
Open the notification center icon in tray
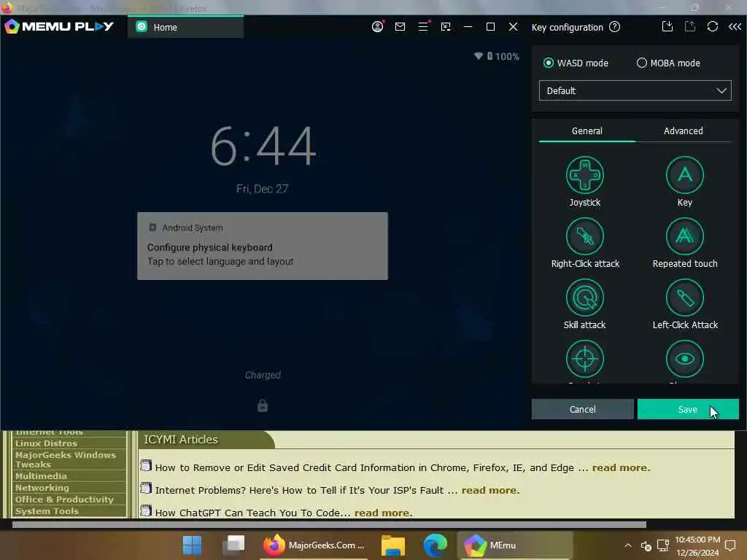(x=729, y=545)
